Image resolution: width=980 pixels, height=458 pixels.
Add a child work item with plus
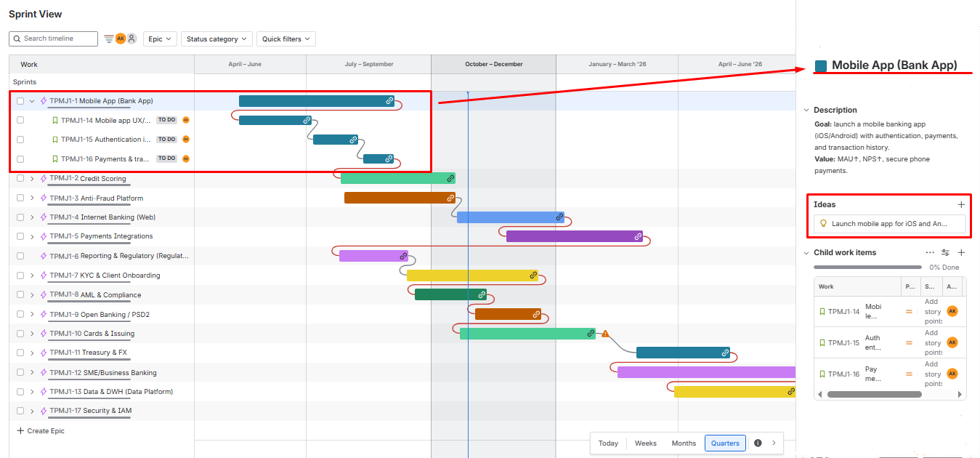pyautogui.click(x=961, y=252)
